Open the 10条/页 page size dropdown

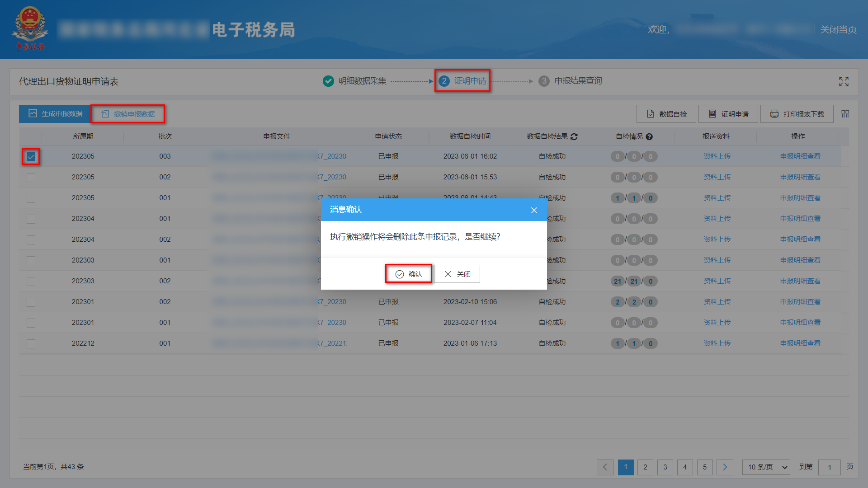[x=766, y=467]
